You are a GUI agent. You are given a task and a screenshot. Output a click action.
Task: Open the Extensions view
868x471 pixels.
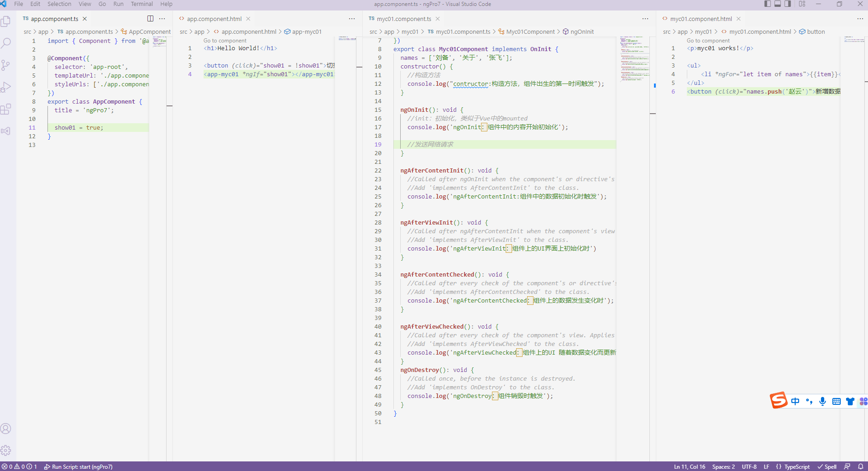(6, 110)
